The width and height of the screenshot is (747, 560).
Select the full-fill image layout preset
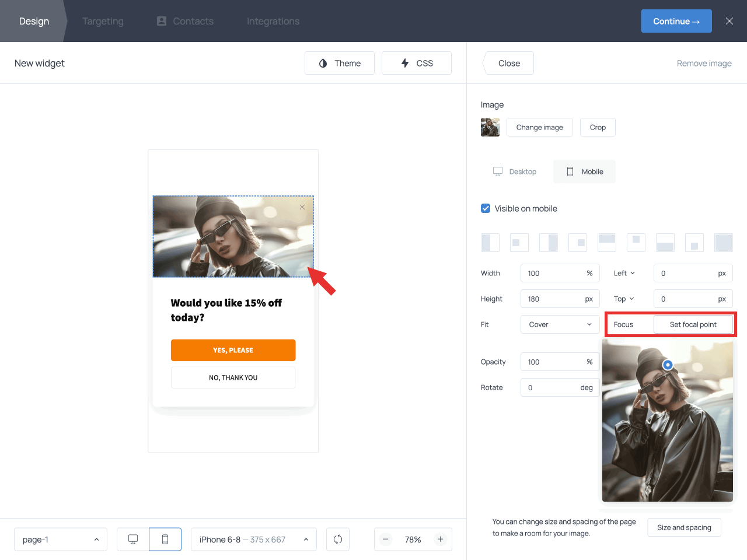tap(723, 243)
